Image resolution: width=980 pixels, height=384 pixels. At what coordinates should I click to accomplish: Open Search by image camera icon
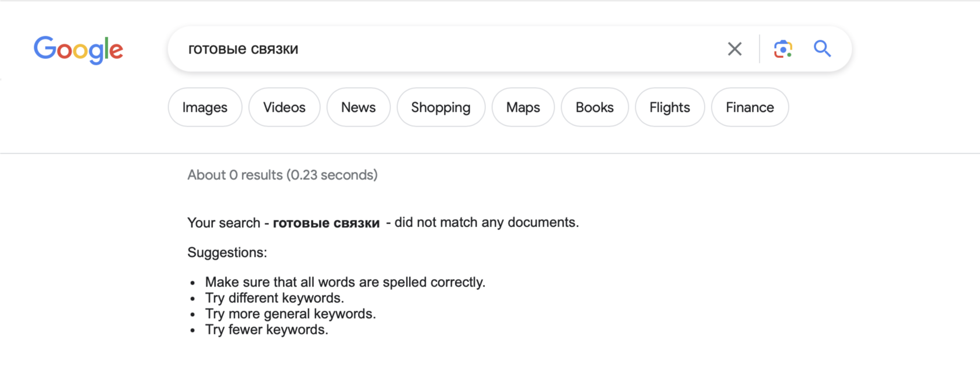(x=782, y=49)
